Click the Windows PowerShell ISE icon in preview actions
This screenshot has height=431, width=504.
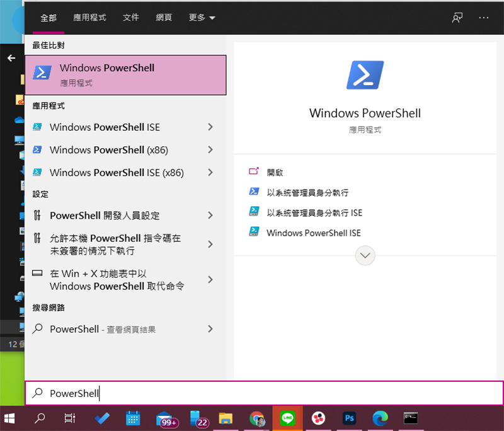click(x=254, y=232)
